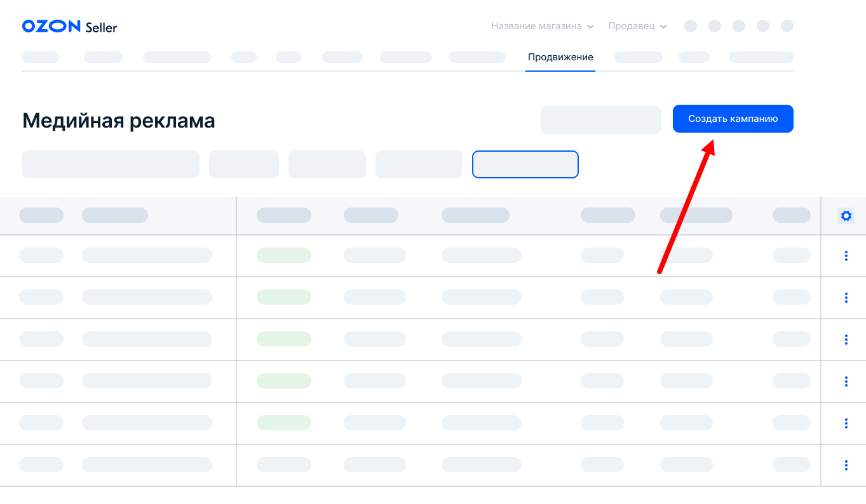This screenshot has width=866, height=504.
Task: Open the table settings gear icon
Action: [846, 215]
